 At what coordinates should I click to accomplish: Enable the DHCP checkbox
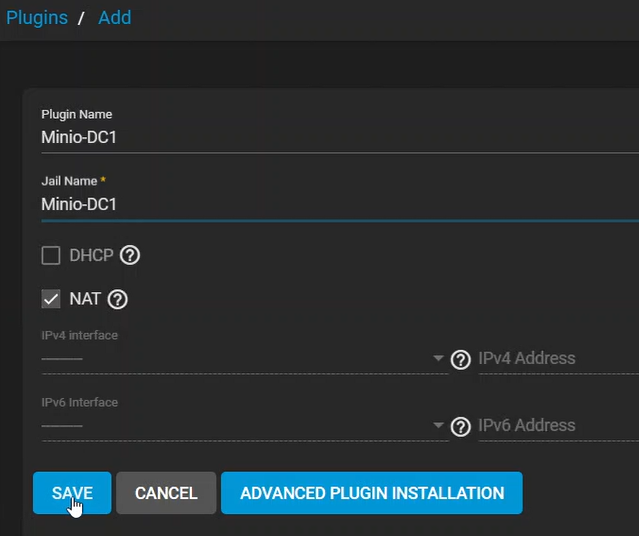click(51, 256)
